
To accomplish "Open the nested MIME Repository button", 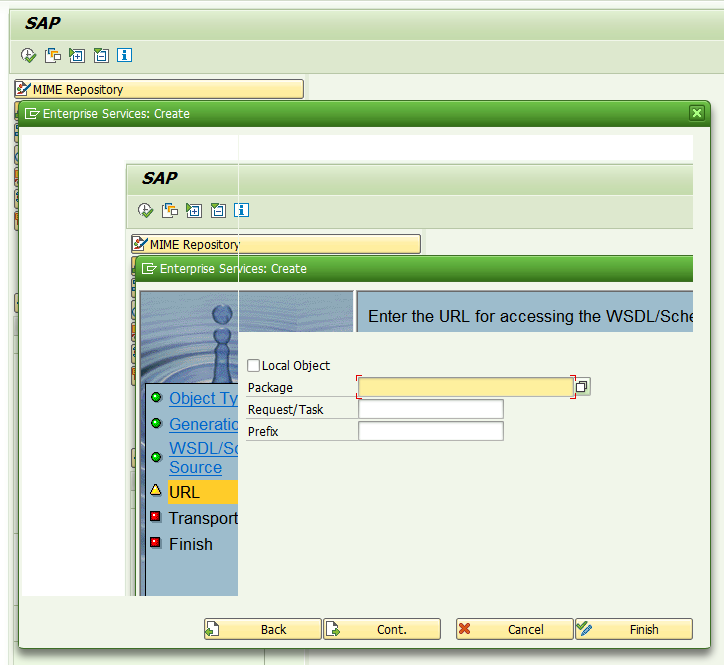I will (276, 244).
